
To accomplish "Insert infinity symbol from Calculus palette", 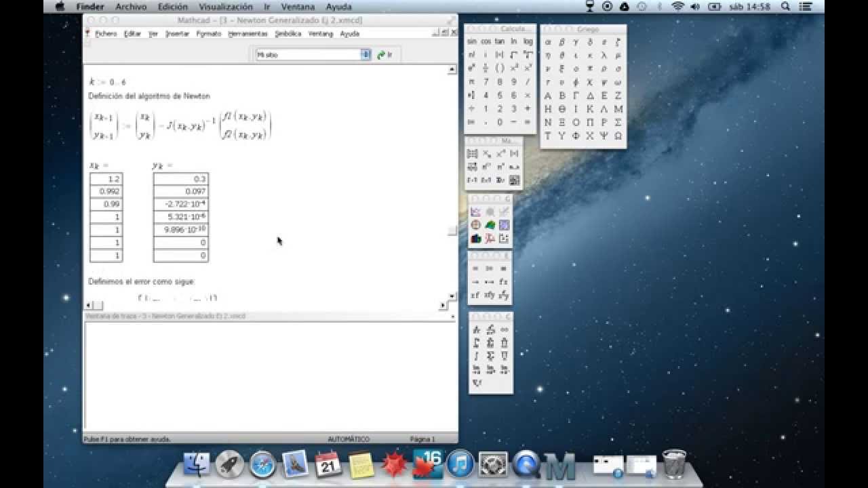I will pyautogui.click(x=504, y=329).
